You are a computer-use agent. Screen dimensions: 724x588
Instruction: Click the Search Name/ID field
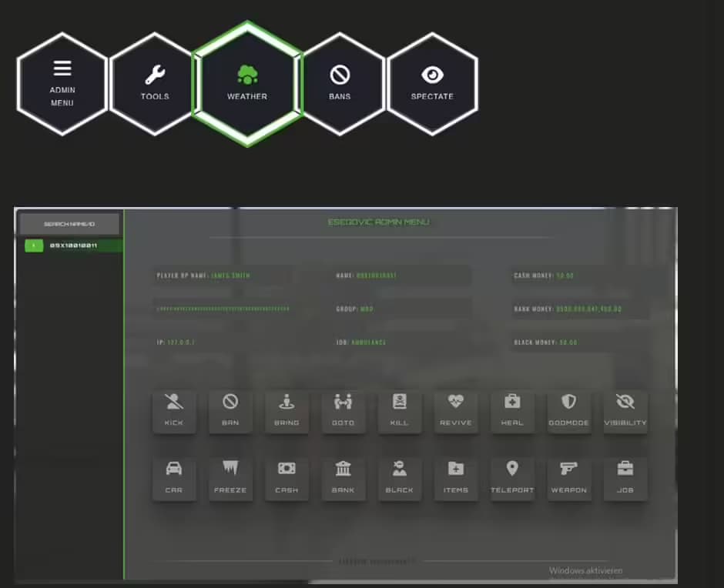tap(69, 222)
